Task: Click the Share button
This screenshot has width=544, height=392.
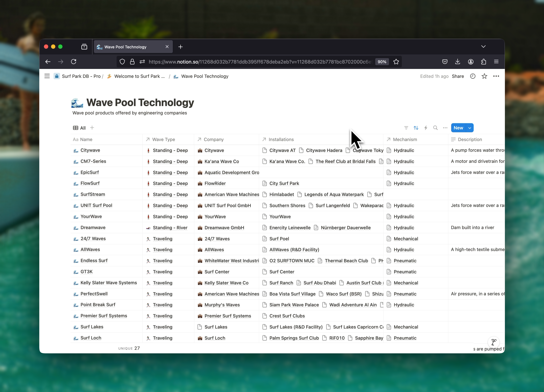Action: click(458, 76)
